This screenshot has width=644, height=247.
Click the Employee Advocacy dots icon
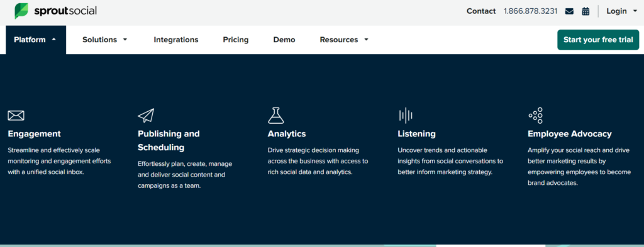[536, 115]
